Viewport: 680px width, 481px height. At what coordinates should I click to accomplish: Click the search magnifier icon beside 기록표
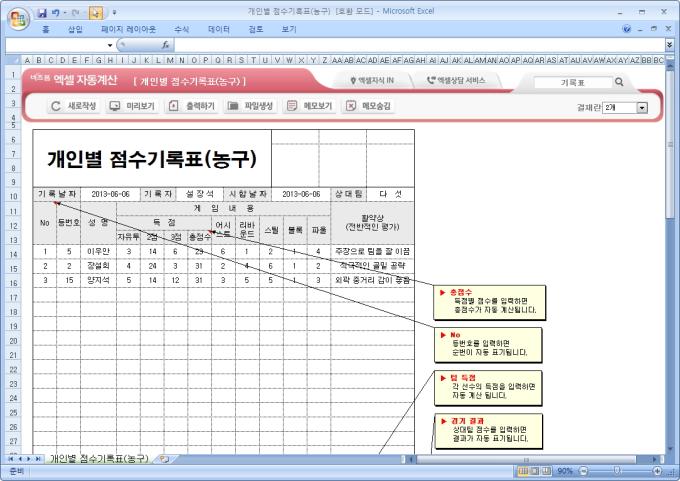(x=619, y=82)
